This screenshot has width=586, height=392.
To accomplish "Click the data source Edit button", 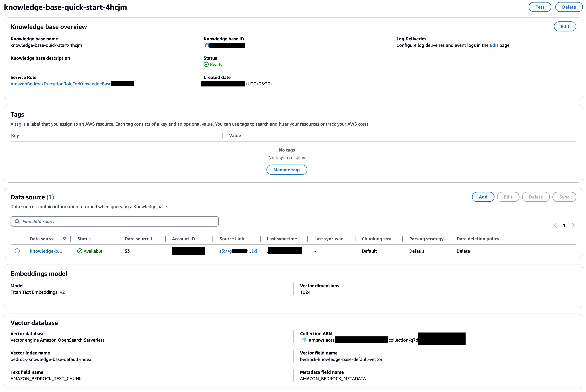I will [508, 197].
